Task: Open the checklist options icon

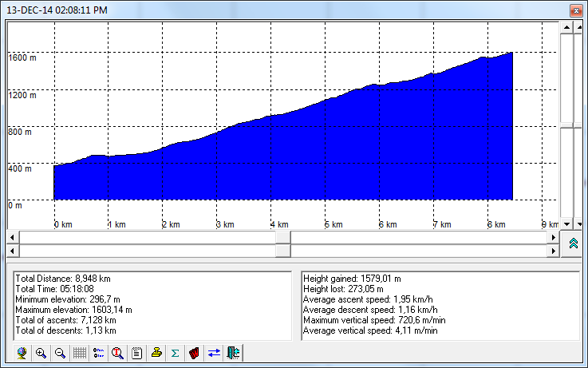Action: click(x=99, y=353)
